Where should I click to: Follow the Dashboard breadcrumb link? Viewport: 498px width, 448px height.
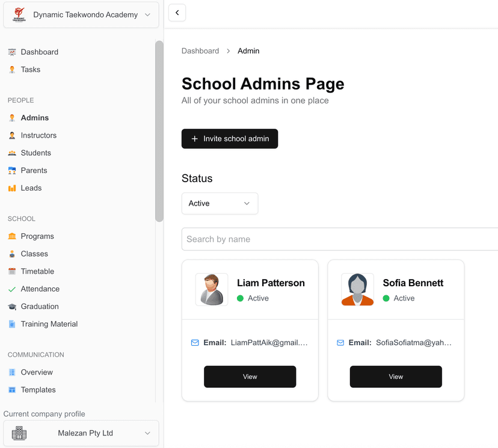200,51
